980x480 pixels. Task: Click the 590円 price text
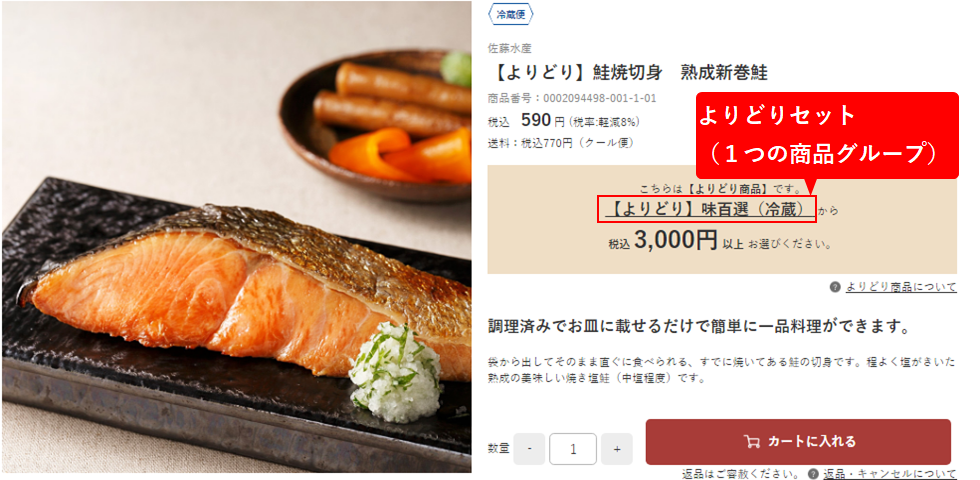pos(542,120)
